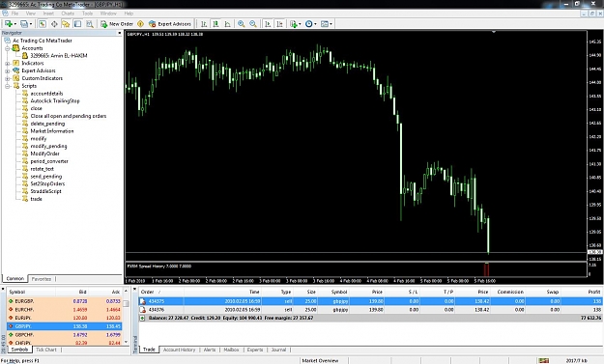The image size is (604, 364).
Task: Toggle the Expert Advisors button
Action: (x=170, y=24)
